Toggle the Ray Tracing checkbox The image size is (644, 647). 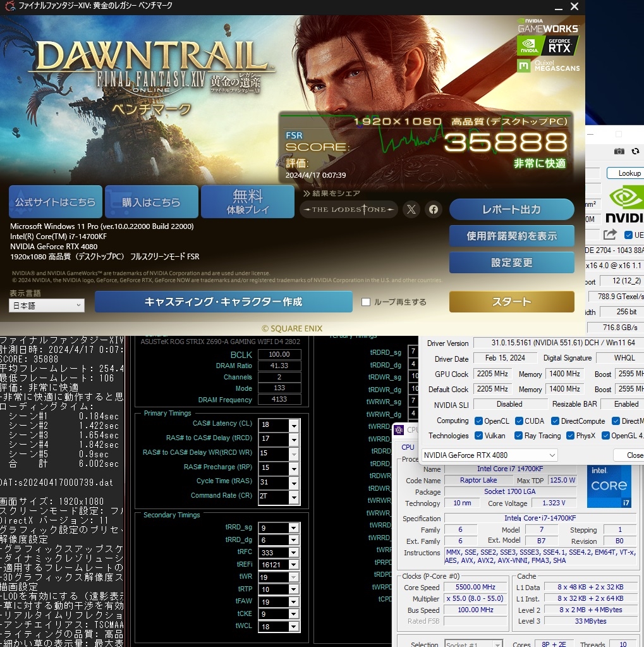(x=519, y=436)
